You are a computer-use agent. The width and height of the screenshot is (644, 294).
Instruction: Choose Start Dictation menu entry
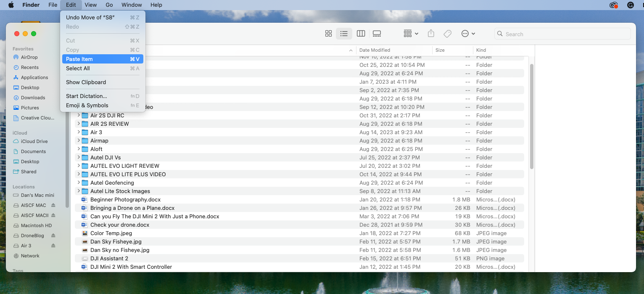[x=103, y=96]
